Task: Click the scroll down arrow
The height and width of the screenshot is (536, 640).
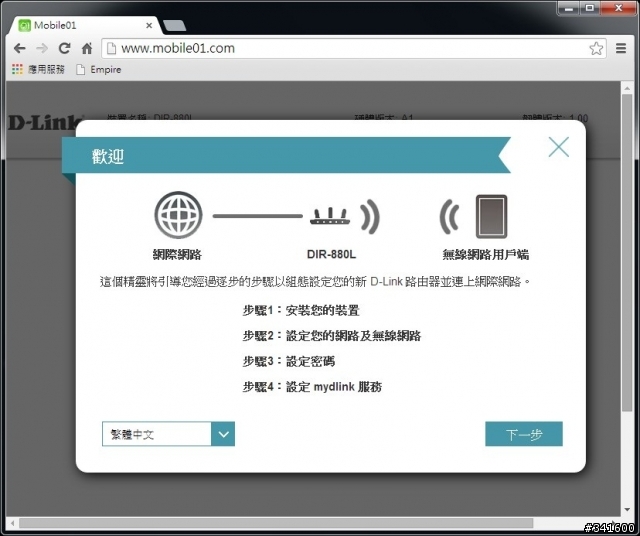Action: pos(627,510)
